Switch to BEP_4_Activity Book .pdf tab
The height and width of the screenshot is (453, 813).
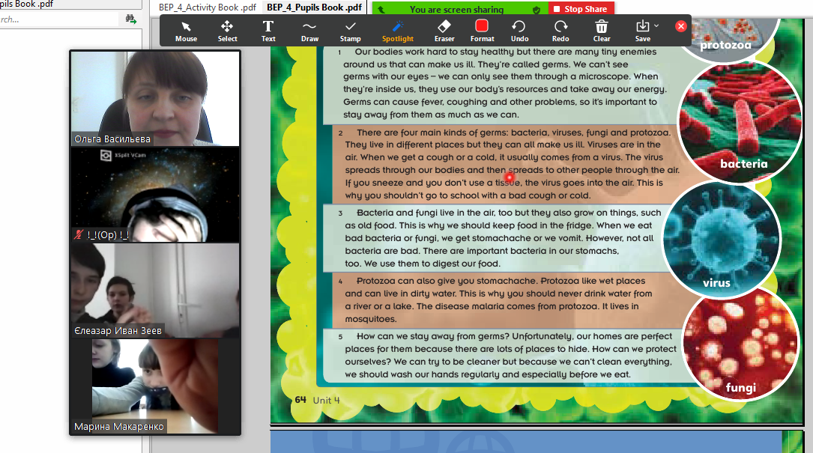click(207, 7)
